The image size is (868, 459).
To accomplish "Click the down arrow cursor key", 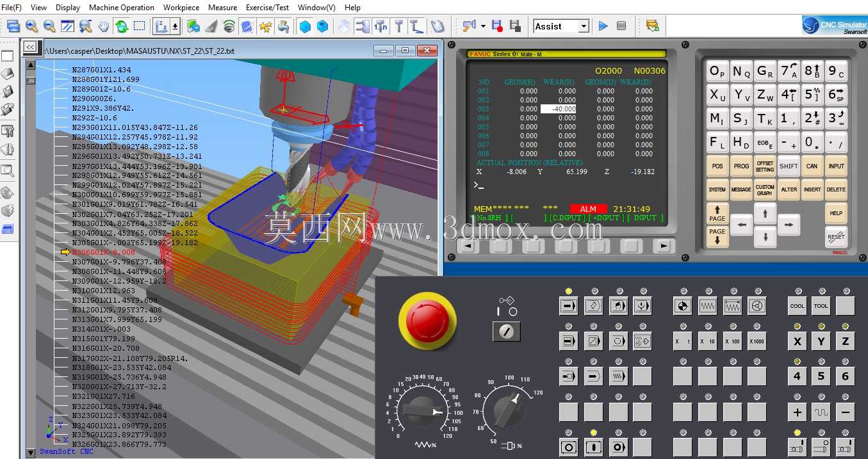I will [765, 238].
